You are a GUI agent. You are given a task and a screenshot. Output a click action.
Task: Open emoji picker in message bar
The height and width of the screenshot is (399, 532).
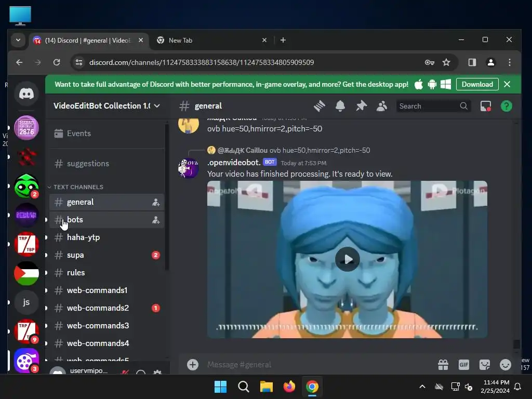[505, 365]
